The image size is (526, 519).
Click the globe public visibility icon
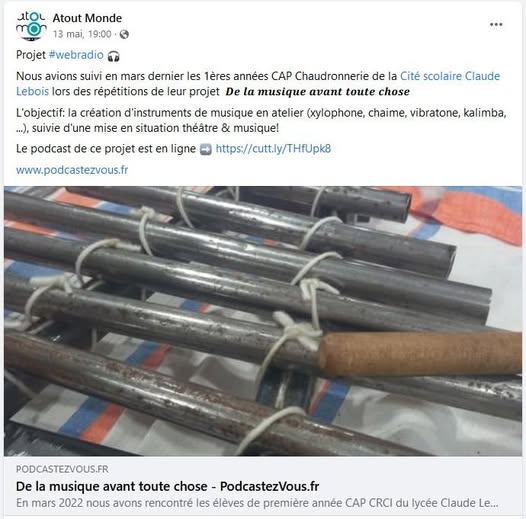(x=124, y=34)
